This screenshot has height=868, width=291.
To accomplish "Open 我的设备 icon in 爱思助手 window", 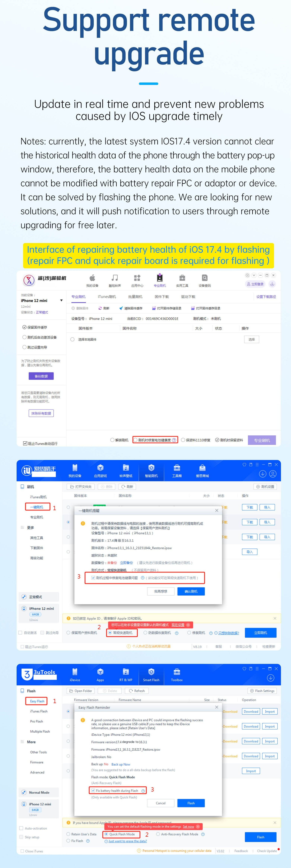I will click(75, 468).
